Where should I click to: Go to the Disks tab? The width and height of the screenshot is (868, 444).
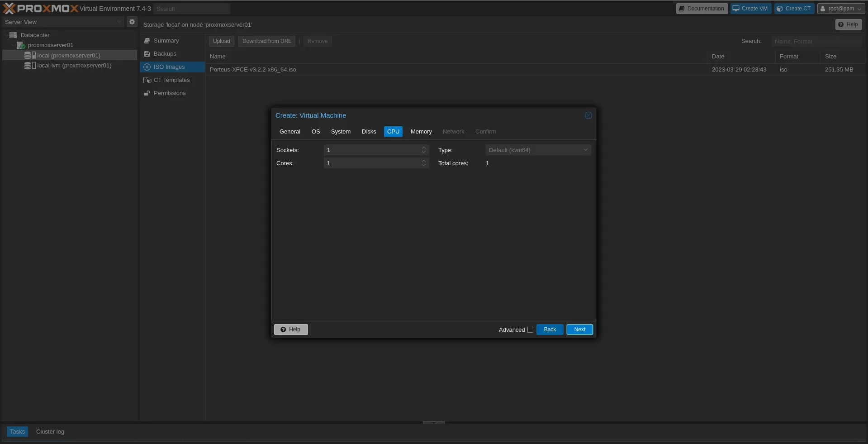pos(369,132)
